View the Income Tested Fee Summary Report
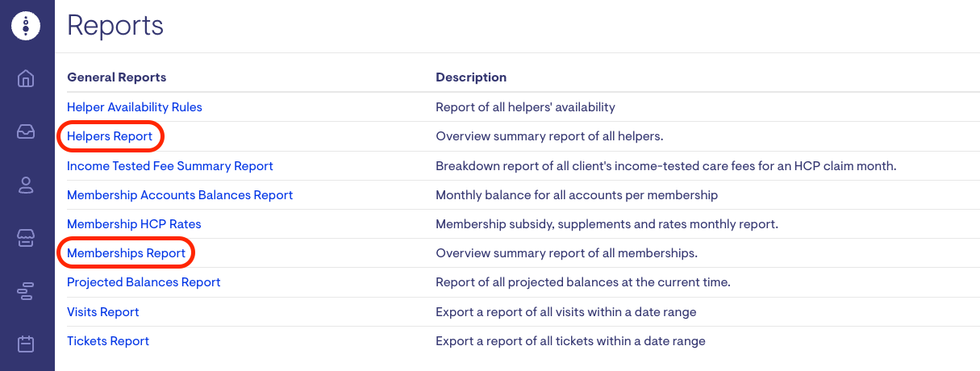 click(170, 166)
